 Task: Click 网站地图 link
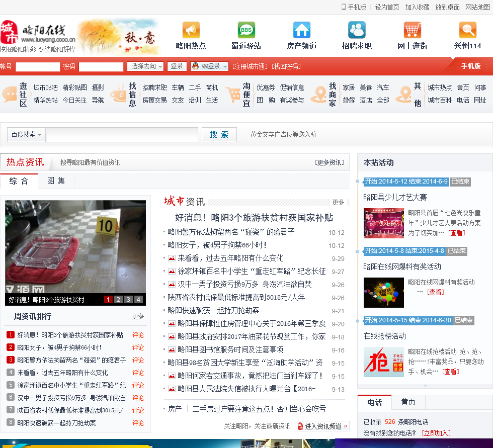pyautogui.click(x=477, y=7)
